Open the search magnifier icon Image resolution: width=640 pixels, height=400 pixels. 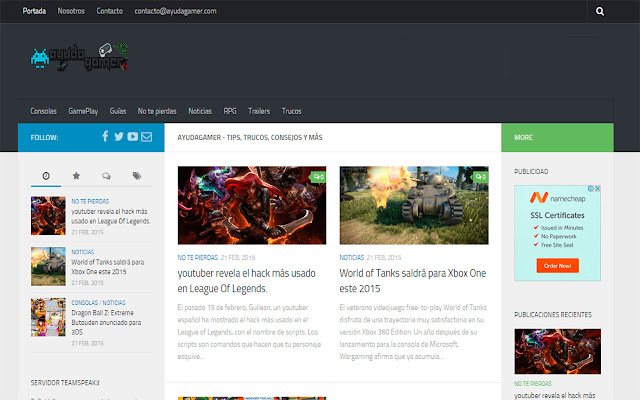(x=600, y=12)
